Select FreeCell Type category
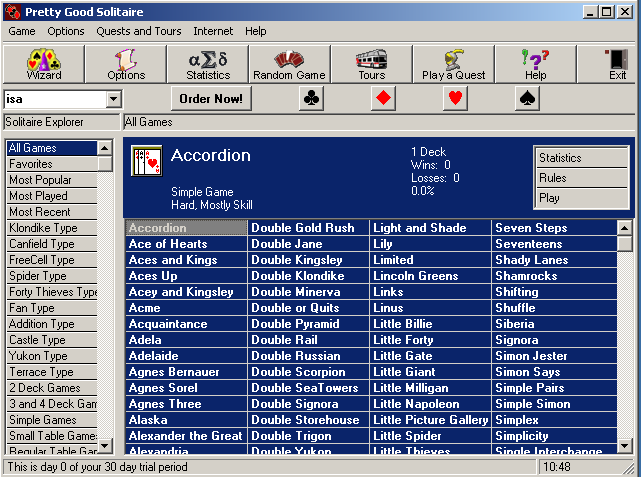 click(52, 260)
